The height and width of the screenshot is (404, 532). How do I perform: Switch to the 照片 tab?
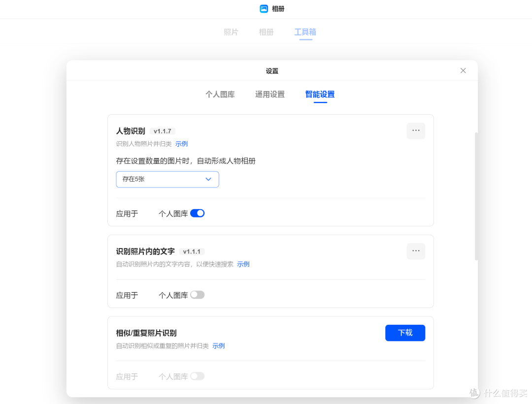pos(231,32)
